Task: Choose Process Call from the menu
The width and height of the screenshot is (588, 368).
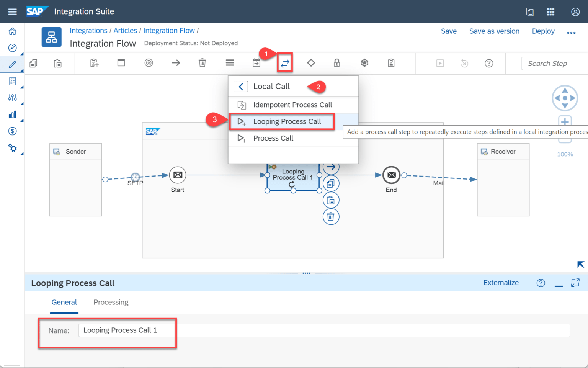Action: pyautogui.click(x=273, y=138)
